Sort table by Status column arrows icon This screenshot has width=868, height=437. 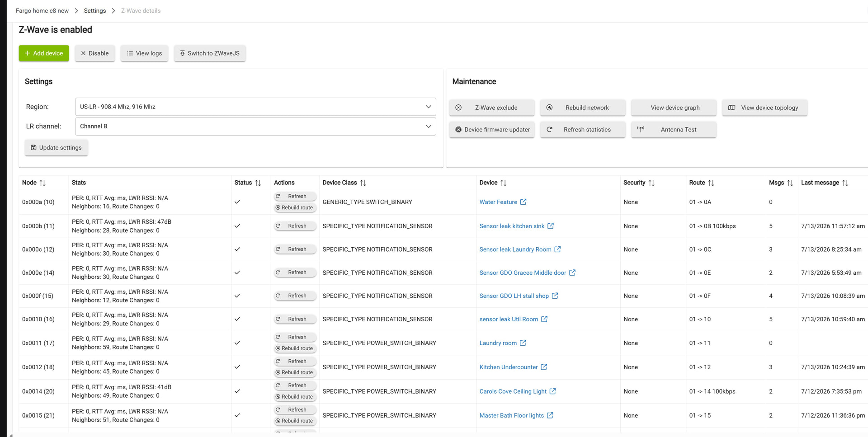tap(258, 183)
